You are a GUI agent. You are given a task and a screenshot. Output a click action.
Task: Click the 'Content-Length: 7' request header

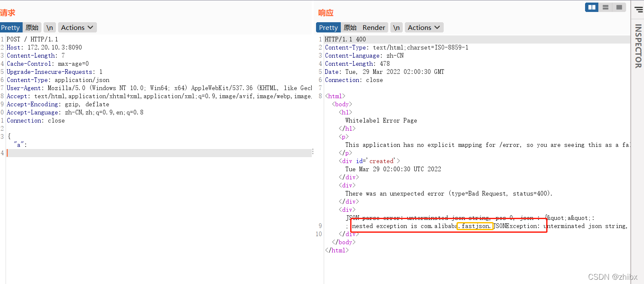click(x=36, y=56)
